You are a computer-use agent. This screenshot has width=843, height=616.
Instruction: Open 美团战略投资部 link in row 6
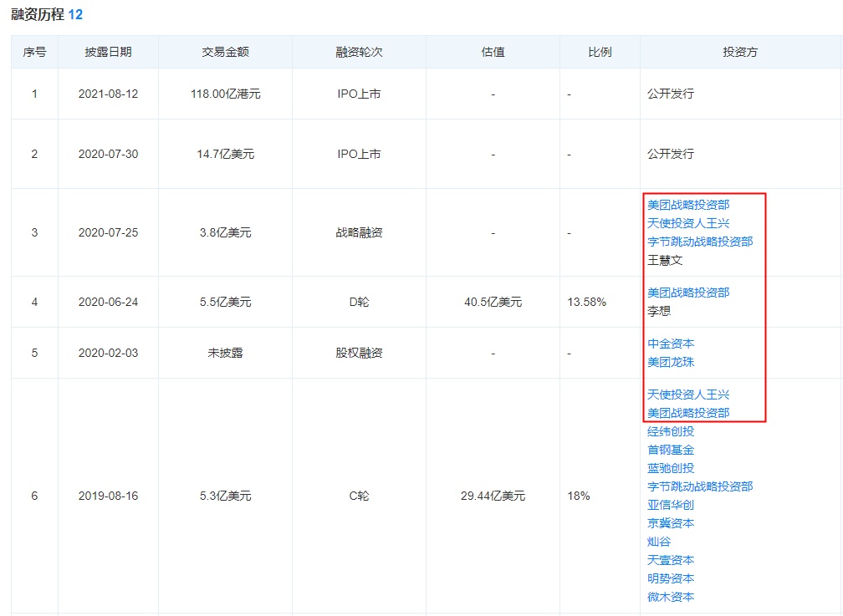pyautogui.click(x=688, y=413)
